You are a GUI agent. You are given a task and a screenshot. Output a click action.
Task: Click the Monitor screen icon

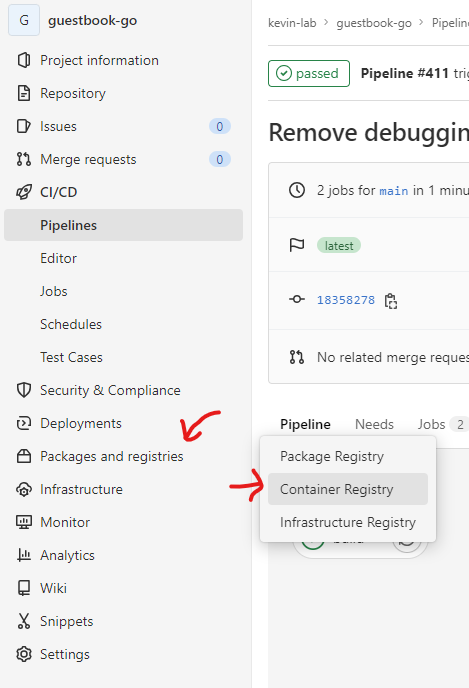coord(24,522)
